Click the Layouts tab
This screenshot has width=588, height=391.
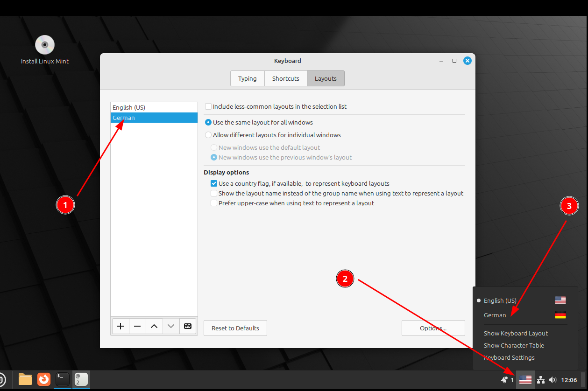click(326, 78)
